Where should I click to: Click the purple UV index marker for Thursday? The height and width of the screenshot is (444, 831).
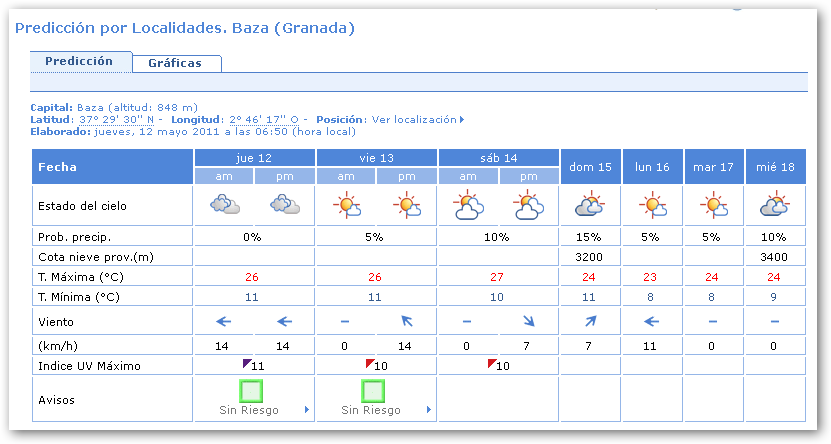coord(246,364)
